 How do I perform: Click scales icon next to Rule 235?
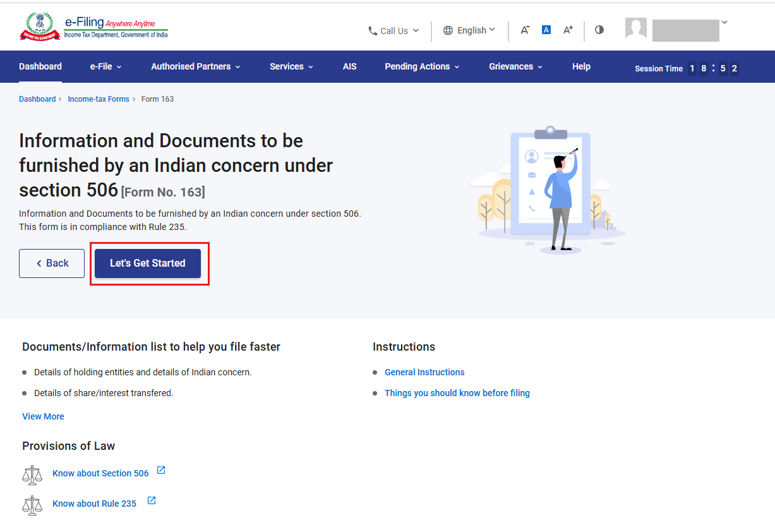click(32, 505)
